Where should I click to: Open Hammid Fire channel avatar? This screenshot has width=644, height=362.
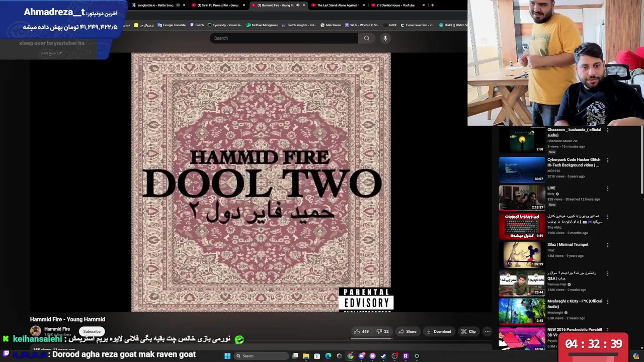[x=36, y=331]
